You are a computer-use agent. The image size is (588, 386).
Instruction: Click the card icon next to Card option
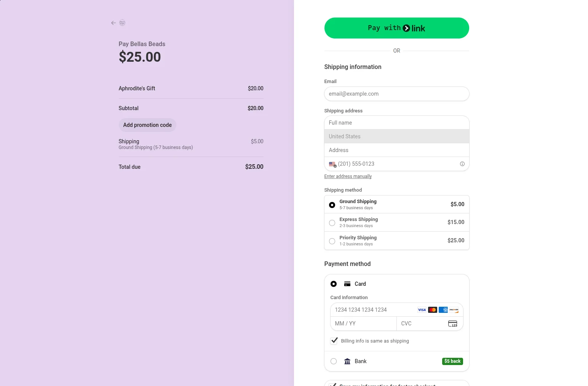[347, 284]
